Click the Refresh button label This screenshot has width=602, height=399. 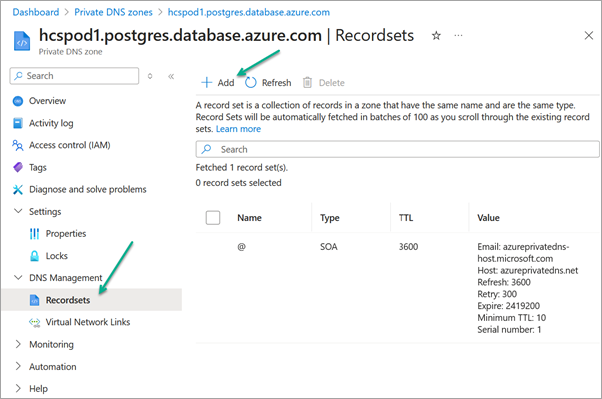(276, 83)
